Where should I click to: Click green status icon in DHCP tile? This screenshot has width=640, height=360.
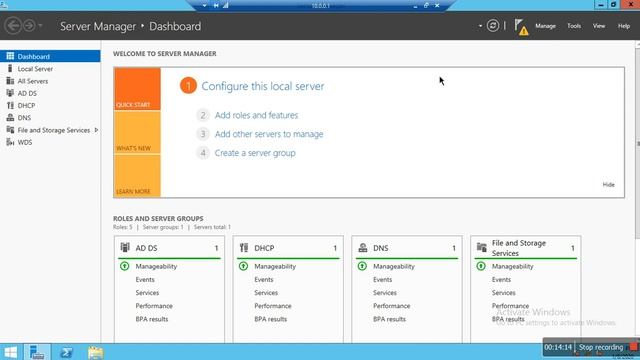(x=243, y=266)
